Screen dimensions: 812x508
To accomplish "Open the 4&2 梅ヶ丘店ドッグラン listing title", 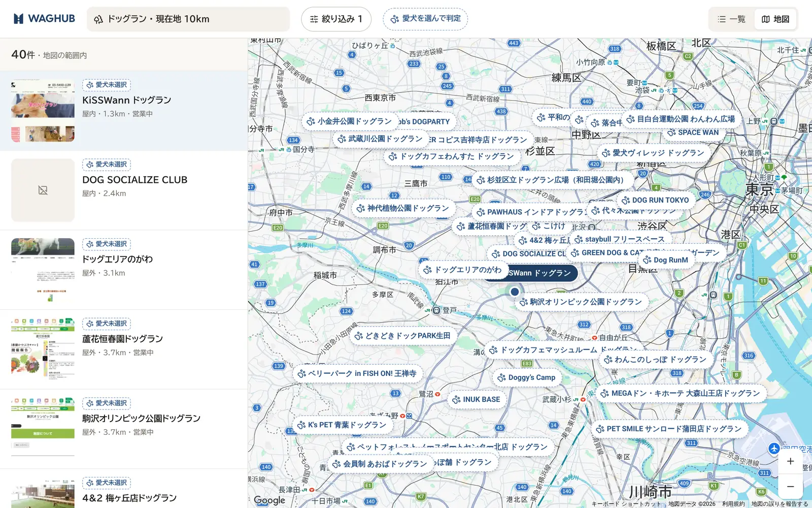I will click(x=129, y=498).
